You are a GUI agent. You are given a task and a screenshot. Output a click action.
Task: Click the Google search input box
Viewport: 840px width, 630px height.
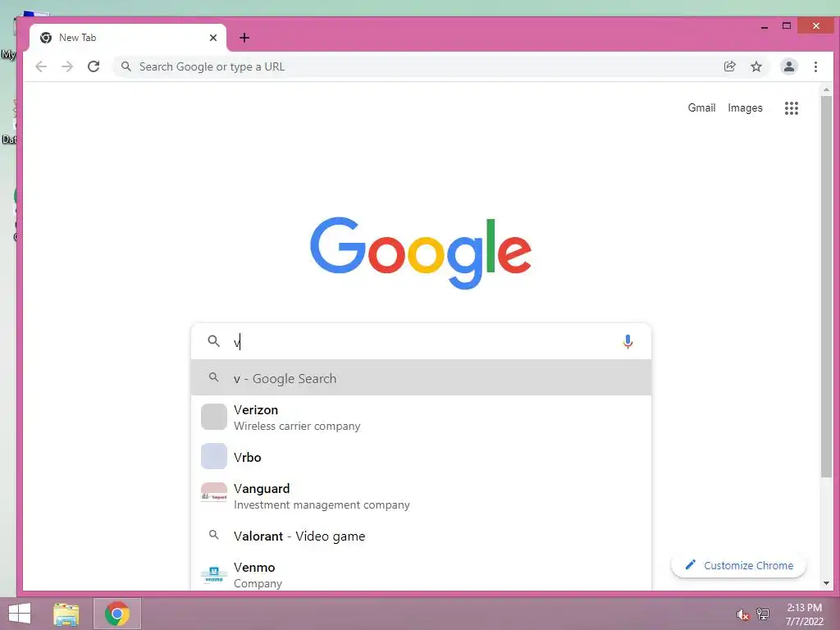click(421, 341)
